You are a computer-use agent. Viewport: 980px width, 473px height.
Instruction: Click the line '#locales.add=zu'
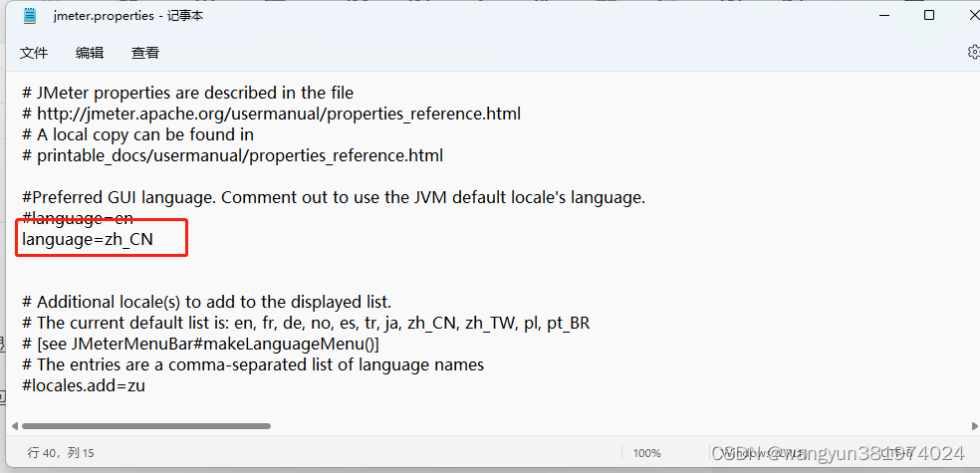click(x=84, y=385)
